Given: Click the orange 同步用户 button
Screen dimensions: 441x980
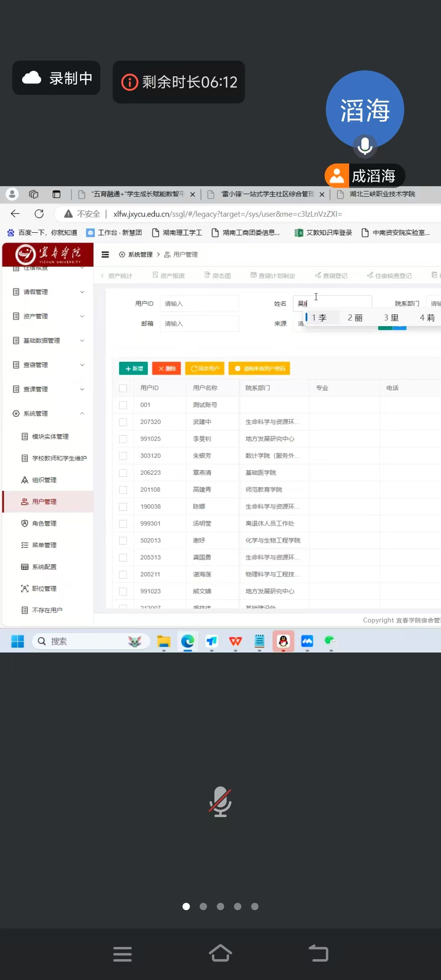Looking at the screenshot, I should [205, 368].
